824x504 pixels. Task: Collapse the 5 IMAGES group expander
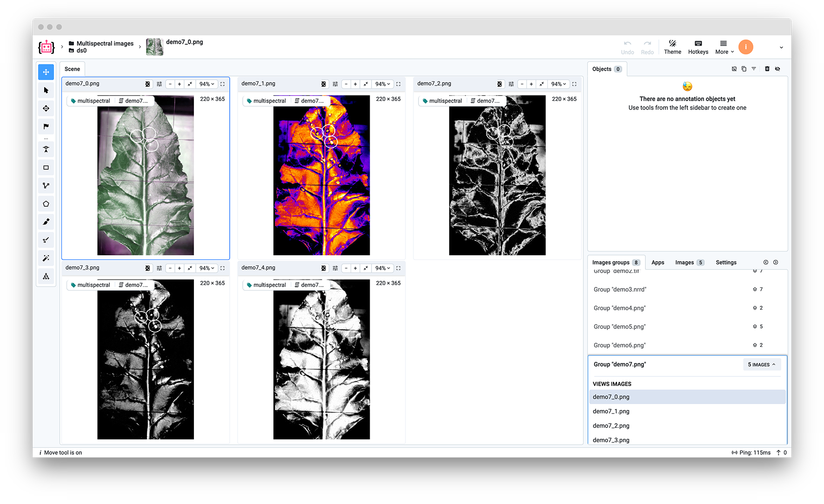click(761, 365)
